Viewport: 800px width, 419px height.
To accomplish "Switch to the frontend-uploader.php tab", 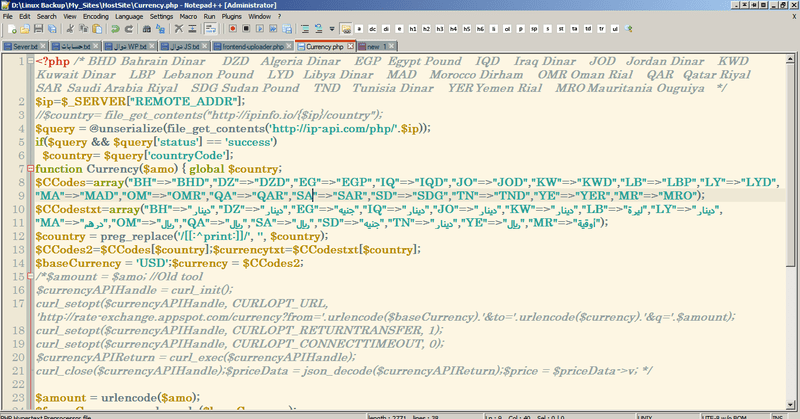I will pos(254,46).
